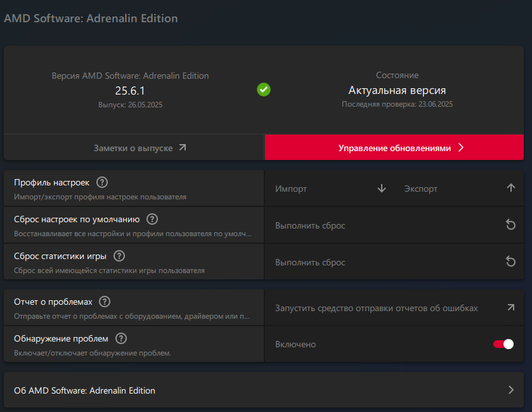
Task: Open release notes via arrow icon
Action: 183,148
